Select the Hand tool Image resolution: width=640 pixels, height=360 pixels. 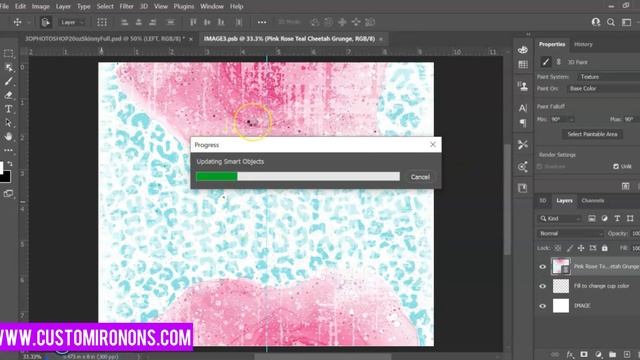pyautogui.click(x=8, y=136)
